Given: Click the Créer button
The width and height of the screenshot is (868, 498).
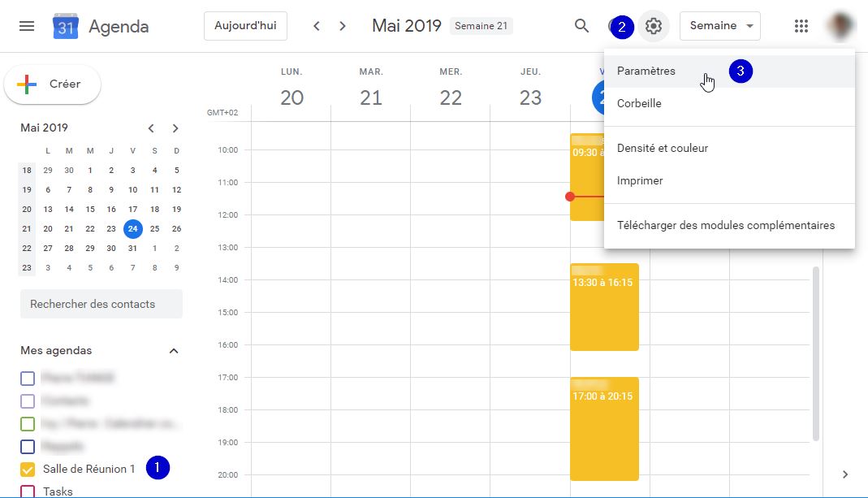Looking at the screenshot, I should point(53,84).
